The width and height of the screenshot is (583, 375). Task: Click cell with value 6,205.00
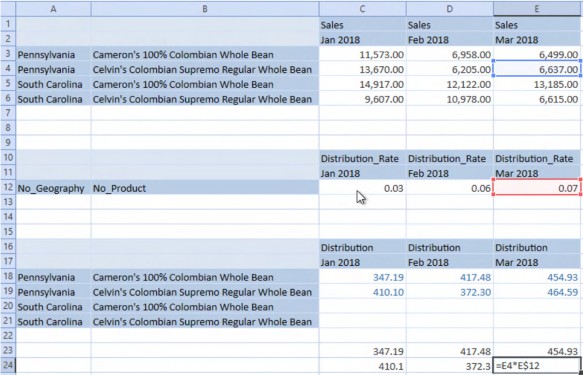pos(450,69)
